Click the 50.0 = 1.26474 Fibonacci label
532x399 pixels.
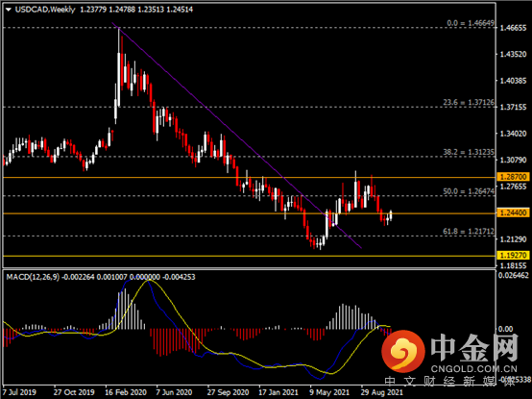(469, 191)
